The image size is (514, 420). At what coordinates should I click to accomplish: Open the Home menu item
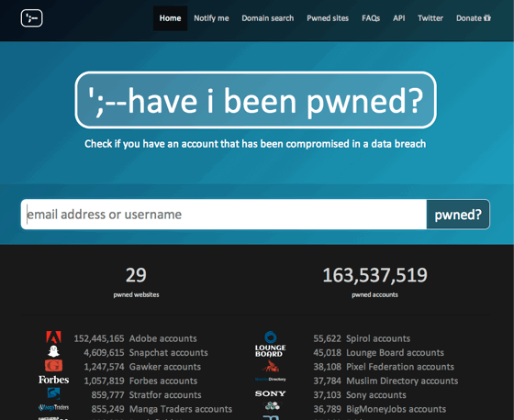[170, 18]
